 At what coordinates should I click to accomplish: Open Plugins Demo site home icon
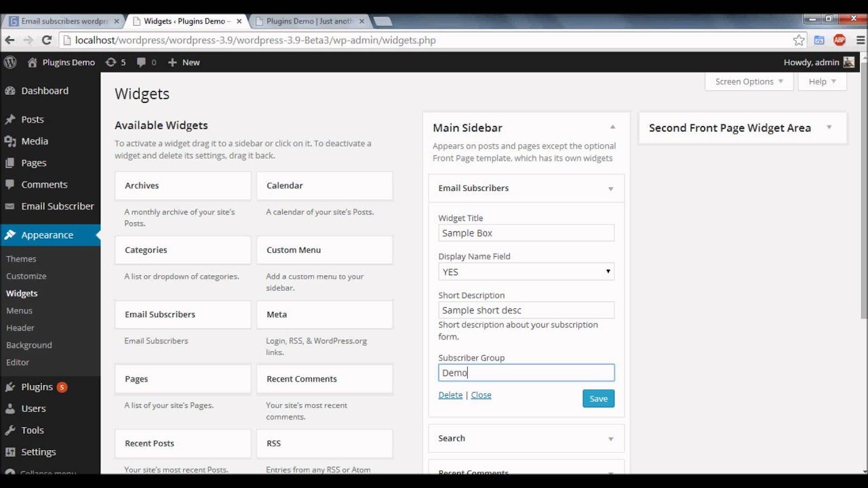click(x=33, y=62)
